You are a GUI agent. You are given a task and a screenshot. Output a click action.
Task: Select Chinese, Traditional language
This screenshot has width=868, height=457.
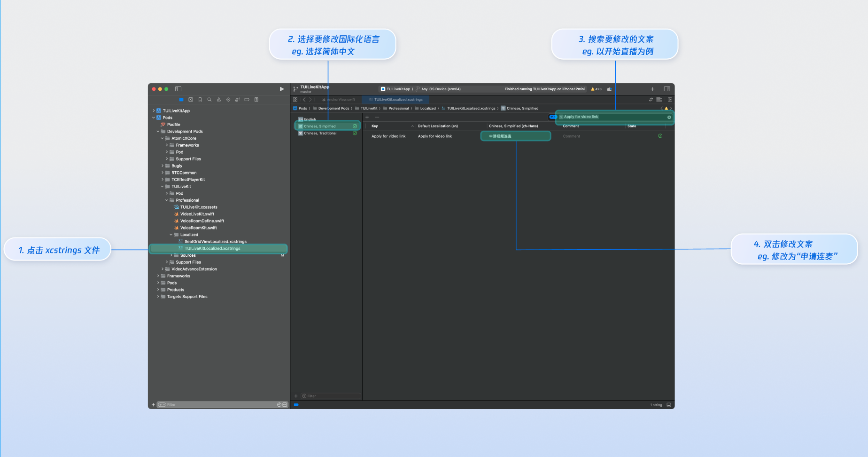(320, 134)
